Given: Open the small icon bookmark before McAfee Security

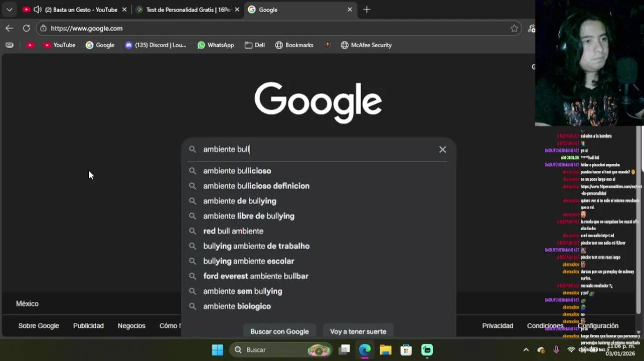Looking at the screenshot, I should click(328, 45).
